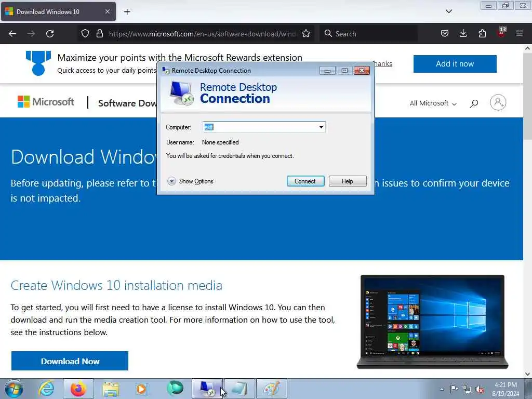Select the Download Windows 10 tab

[58, 11]
